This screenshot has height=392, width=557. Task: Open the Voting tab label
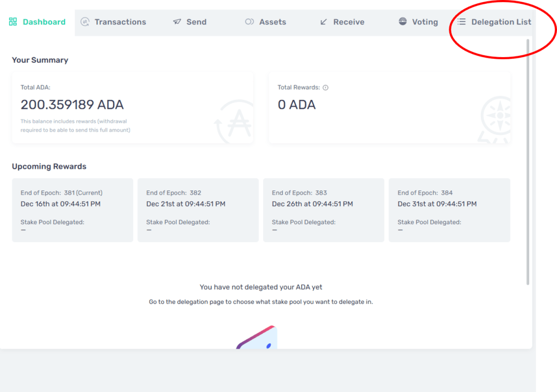pyautogui.click(x=425, y=22)
